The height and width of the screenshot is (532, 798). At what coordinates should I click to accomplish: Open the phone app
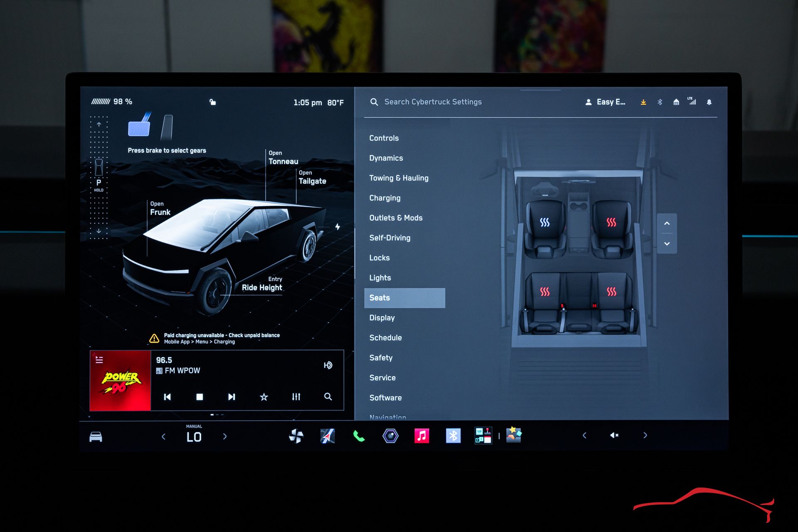click(359, 436)
